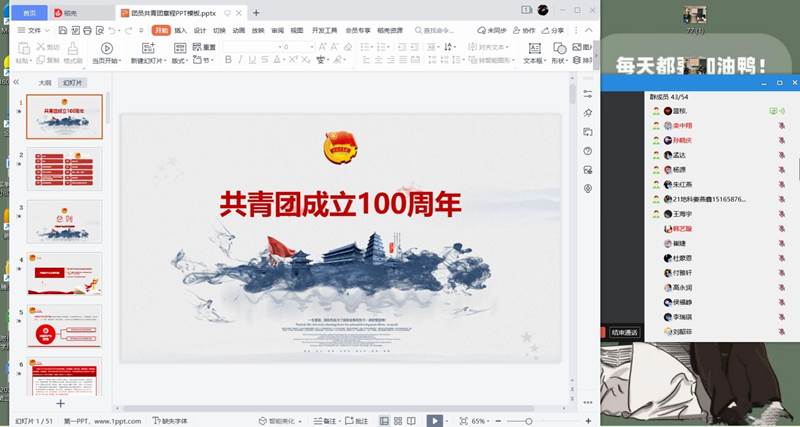Viewport: 800px width, 427px height.
Task: Toggle normal view button in status bar
Action: pyautogui.click(x=384, y=421)
